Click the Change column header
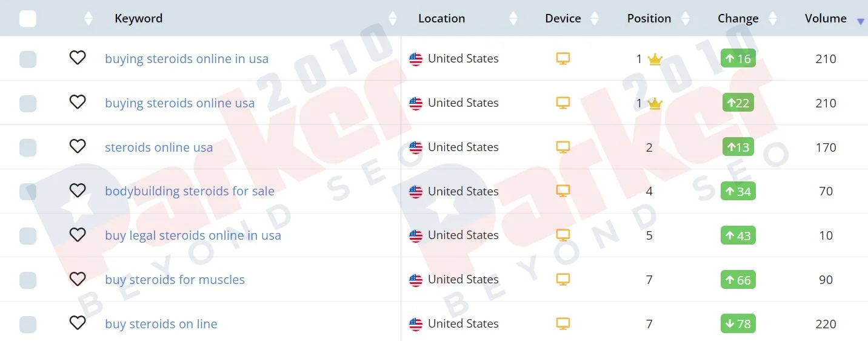 (x=738, y=18)
